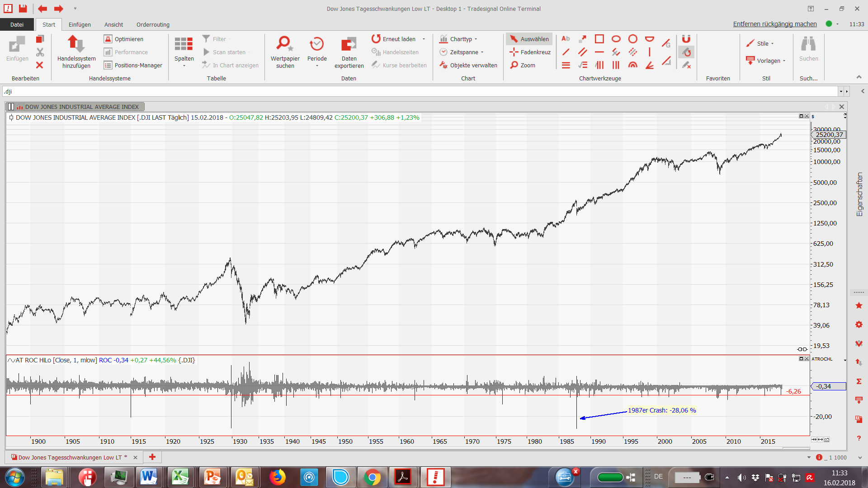This screenshot has width=868, height=488.
Task: Open the Zeitspanne dropdown
Action: pyautogui.click(x=462, y=52)
